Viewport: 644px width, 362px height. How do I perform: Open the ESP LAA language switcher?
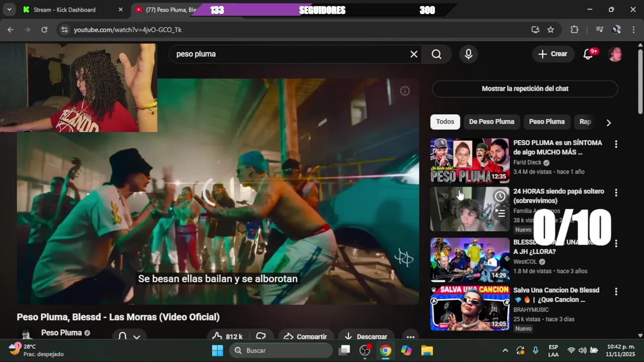553,350
